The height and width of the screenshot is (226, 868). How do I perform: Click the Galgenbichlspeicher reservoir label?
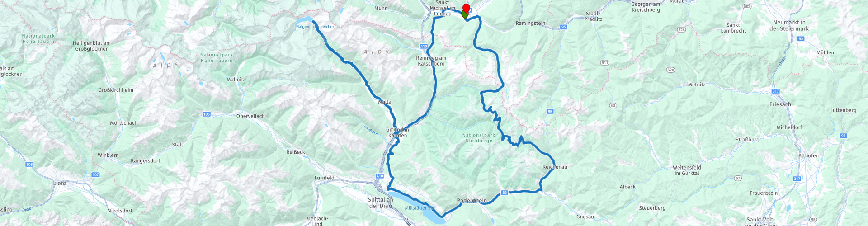point(315,27)
